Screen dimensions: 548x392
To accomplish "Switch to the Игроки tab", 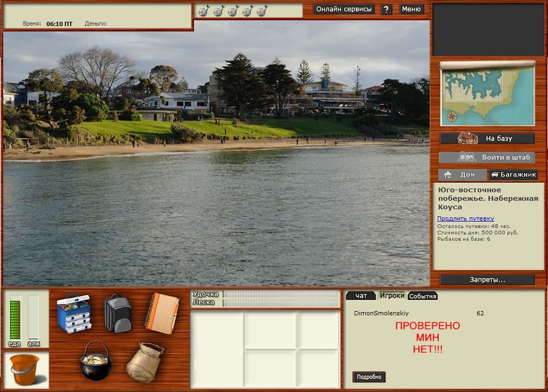I will 392,296.
